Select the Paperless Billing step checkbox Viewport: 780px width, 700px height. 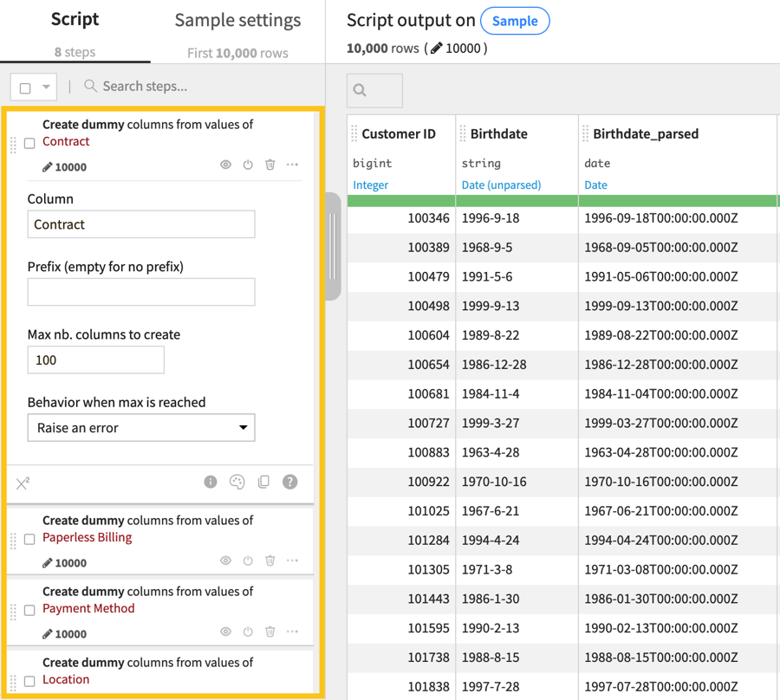point(29,539)
